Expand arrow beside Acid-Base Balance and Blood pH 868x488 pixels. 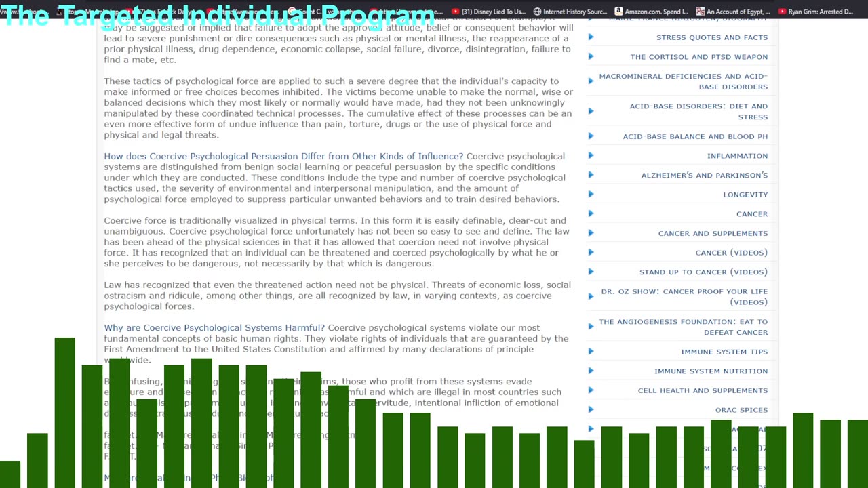click(x=591, y=136)
